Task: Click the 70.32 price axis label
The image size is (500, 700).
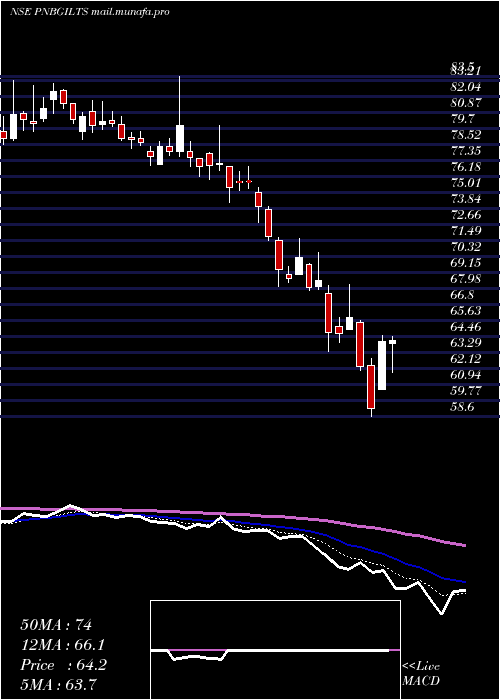Action: pyautogui.click(x=465, y=247)
